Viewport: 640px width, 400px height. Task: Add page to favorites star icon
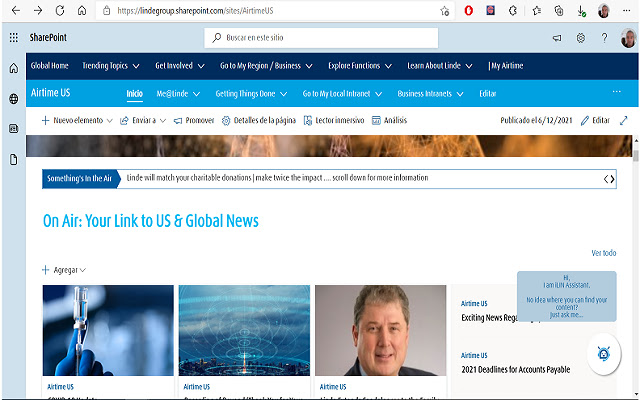pos(444,11)
